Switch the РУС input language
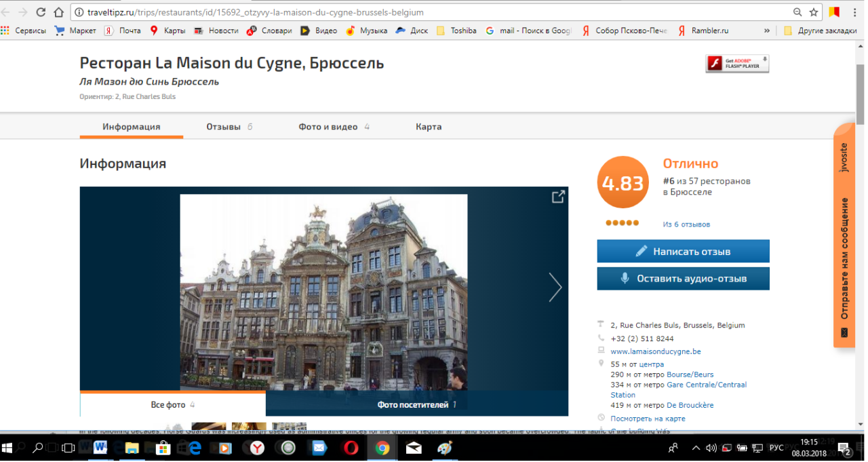 click(776, 448)
